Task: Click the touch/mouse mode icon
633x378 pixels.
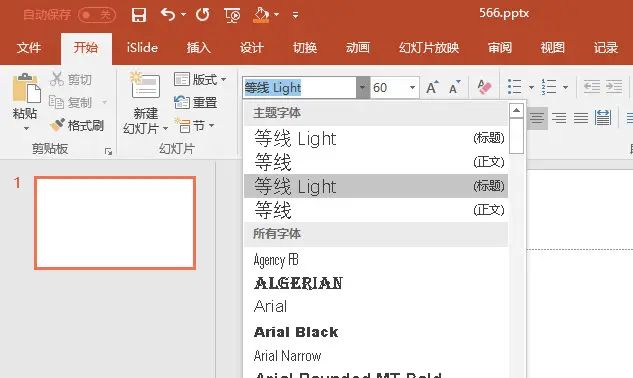Action: tap(261, 15)
